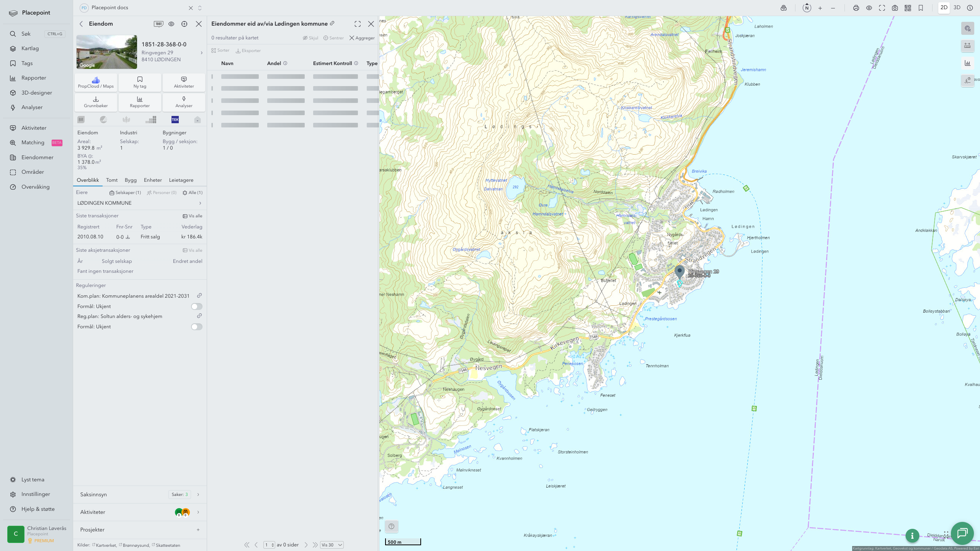Image resolution: width=980 pixels, height=551 pixels.
Task: Switch to the Leietagere tab
Action: (x=181, y=180)
